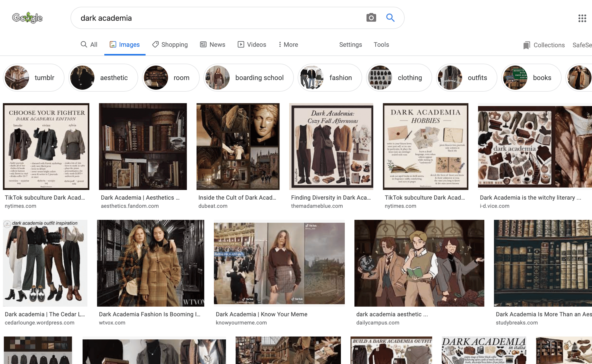This screenshot has height=364, width=592.
Task: Open the knowyourmeme.com Dark Academia result link
Action: 261,314
